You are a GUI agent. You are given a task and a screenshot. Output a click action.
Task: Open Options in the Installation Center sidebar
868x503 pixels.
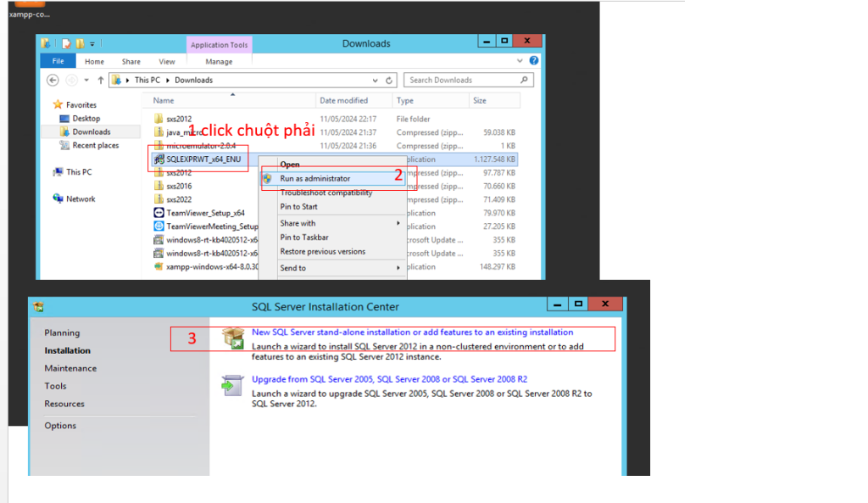pos(60,426)
